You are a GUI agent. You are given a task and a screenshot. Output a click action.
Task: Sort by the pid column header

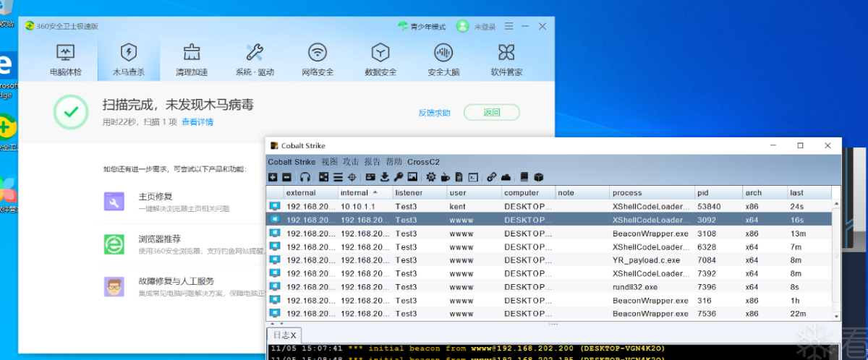tap(718, 193)
